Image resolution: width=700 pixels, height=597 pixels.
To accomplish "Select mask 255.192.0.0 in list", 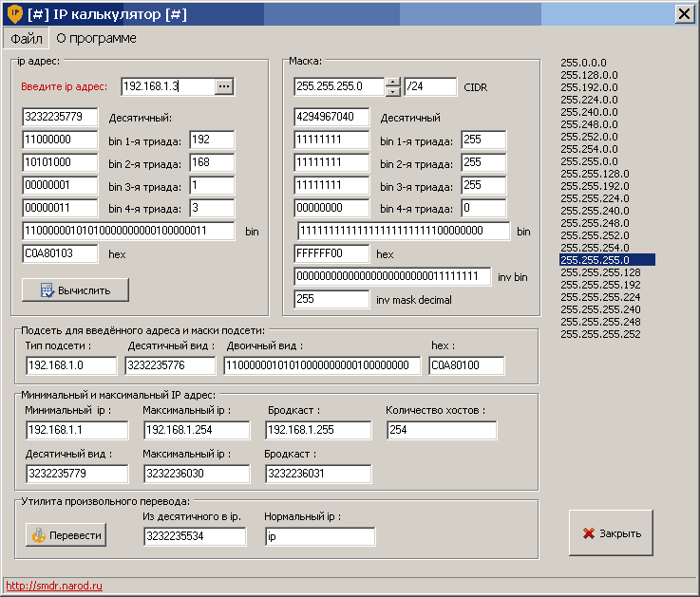I will 589,87.
